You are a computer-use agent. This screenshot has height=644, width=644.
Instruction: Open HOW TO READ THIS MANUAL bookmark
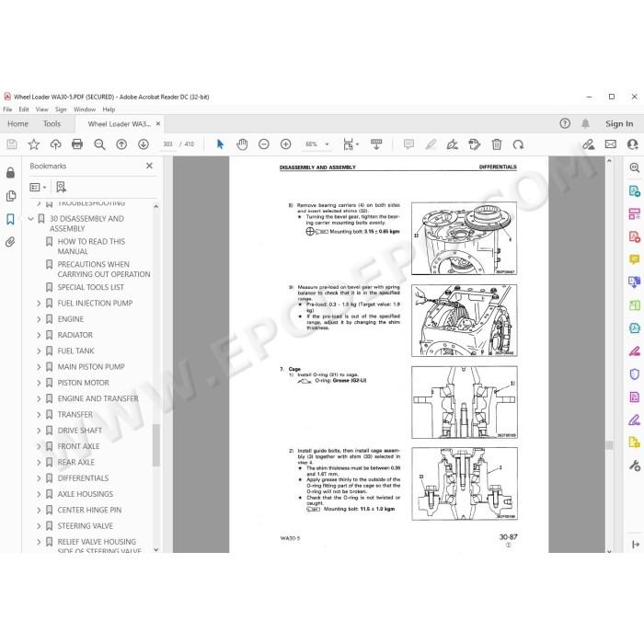[91, 247]
